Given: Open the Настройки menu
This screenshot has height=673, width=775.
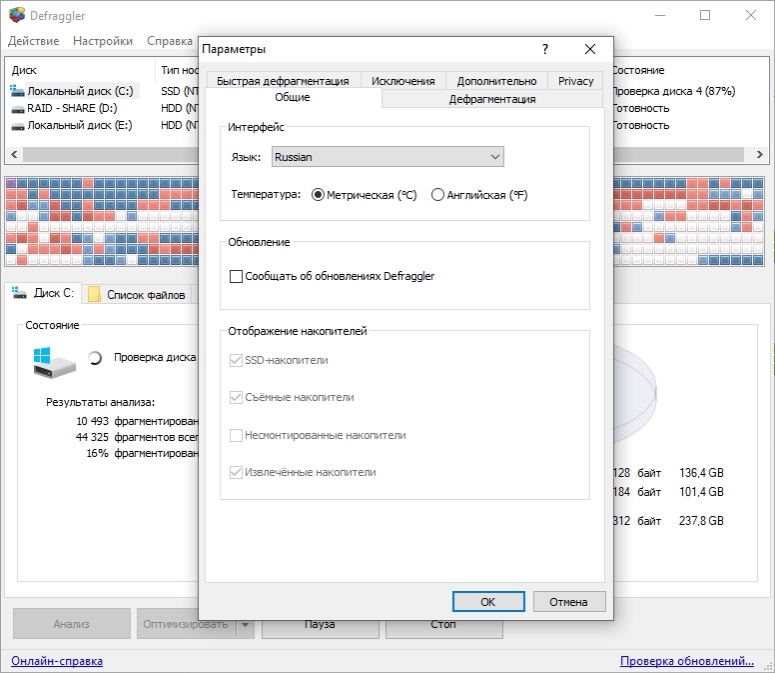Looking at the screenshot, I should [x=103, y=41].
